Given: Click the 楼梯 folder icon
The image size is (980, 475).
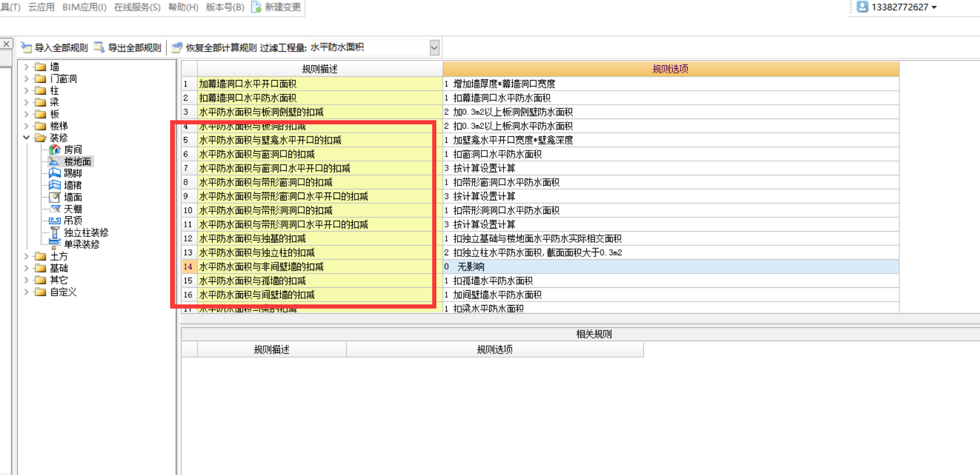Looking at the screenshot, I should [x=40, y=126].
